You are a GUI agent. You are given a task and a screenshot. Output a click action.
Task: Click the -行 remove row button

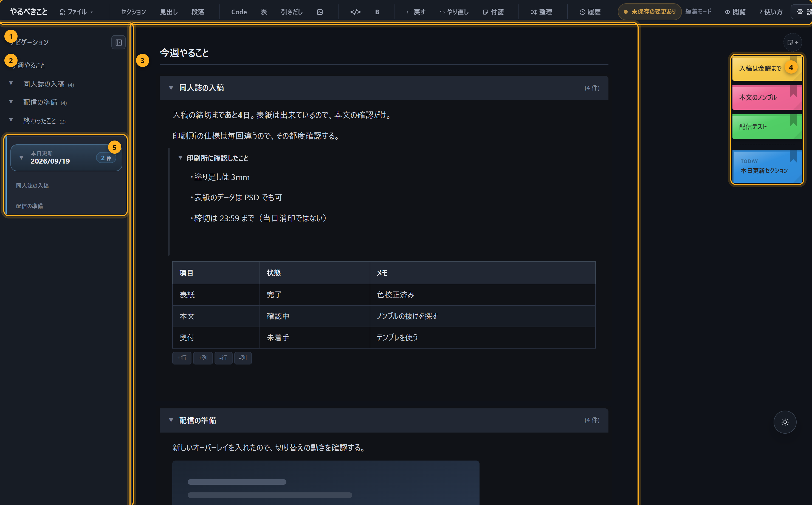(x=223, y=358)
